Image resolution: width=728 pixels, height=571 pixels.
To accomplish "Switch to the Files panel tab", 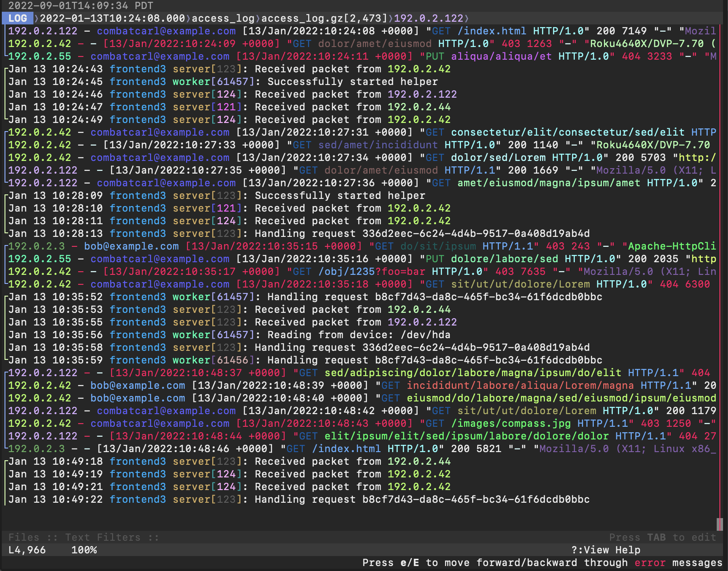I will (x=24, y=537).
